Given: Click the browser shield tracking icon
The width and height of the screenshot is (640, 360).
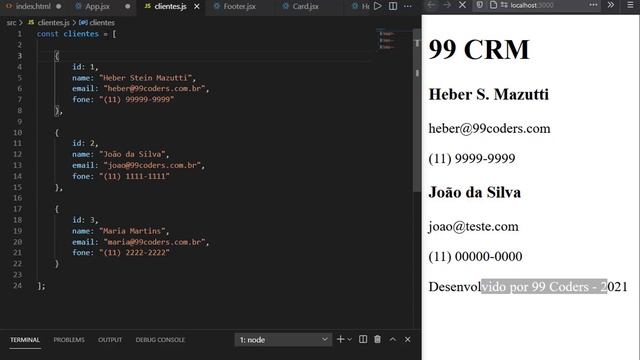Looking at the screenshot, I should tap(480, 5).
